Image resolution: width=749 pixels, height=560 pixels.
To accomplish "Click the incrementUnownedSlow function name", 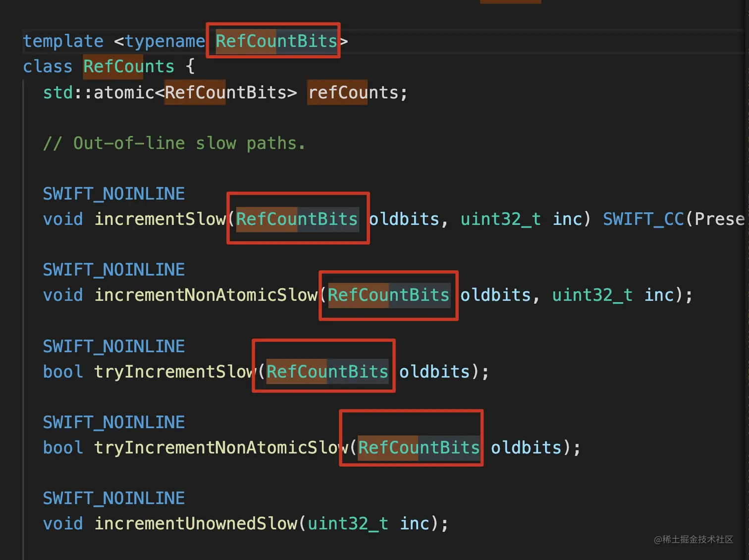I will 196,524.
